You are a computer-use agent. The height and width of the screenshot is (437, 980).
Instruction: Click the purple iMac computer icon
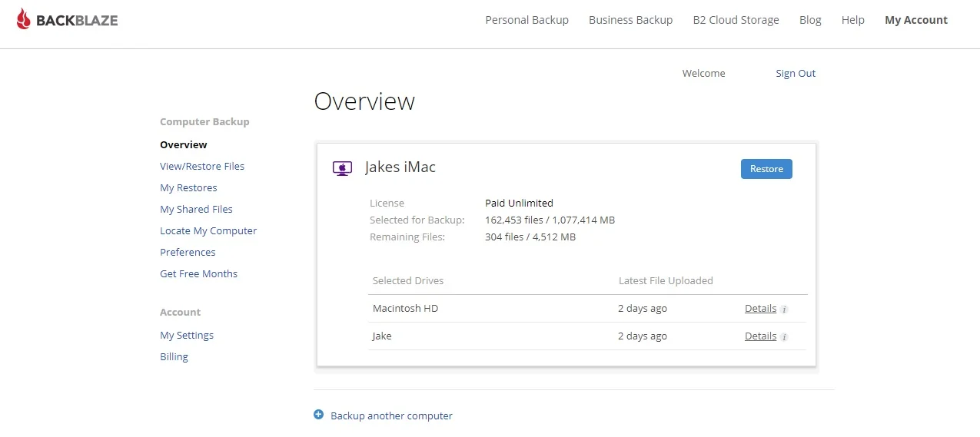[x=342, y=168]
